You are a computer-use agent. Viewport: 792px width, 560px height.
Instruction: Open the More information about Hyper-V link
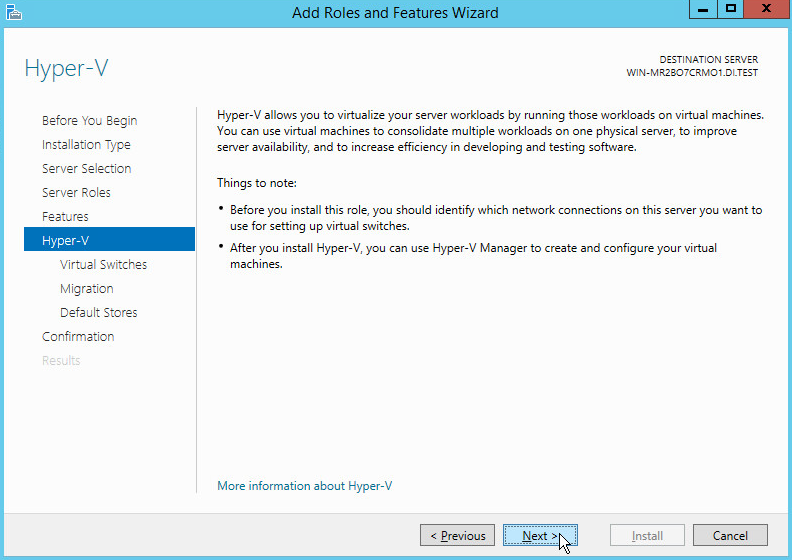pyautogui.click(x=305, y=486)
